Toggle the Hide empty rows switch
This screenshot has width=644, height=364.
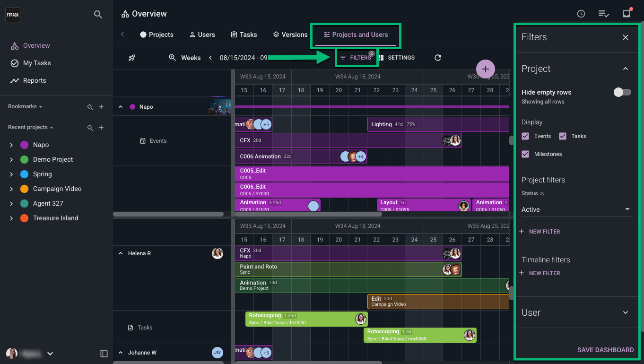(622, 93)
